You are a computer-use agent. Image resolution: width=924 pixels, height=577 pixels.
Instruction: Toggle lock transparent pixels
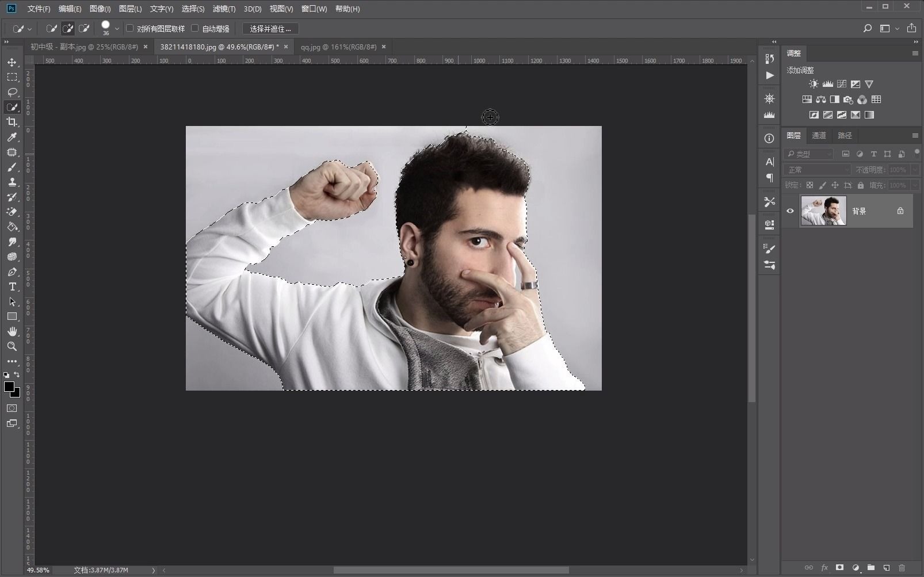tap(810, 185)
